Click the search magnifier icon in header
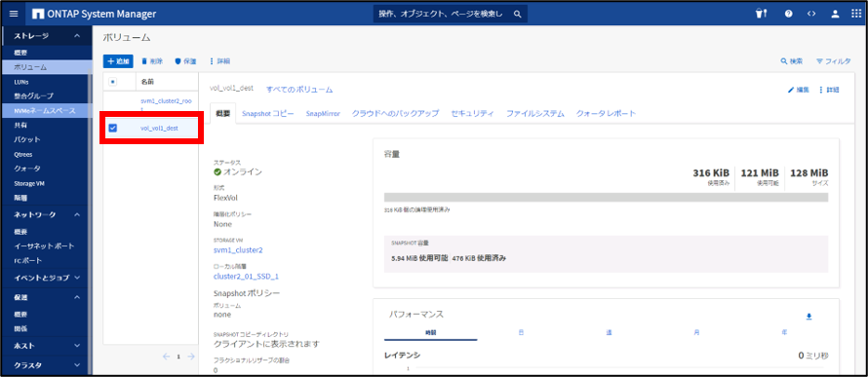The height and width of the screenshot is (377, 868). 517,14
